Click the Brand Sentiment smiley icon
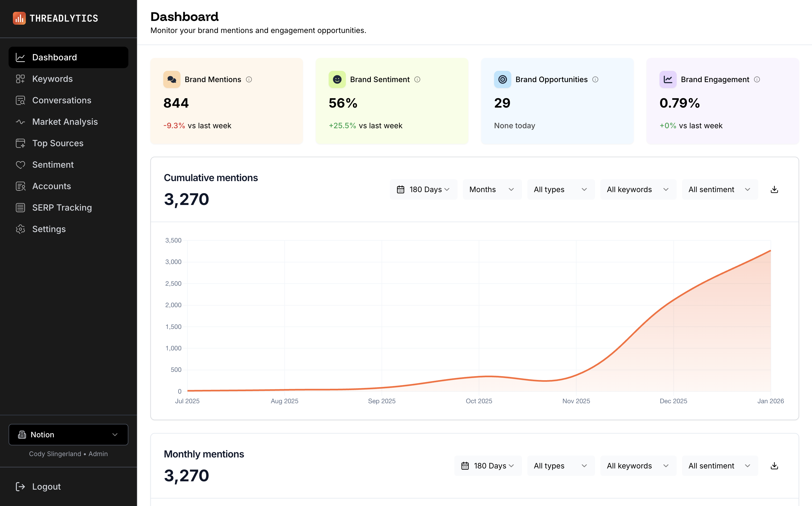Screen dimensions: 812x506 tap(337, 80)
